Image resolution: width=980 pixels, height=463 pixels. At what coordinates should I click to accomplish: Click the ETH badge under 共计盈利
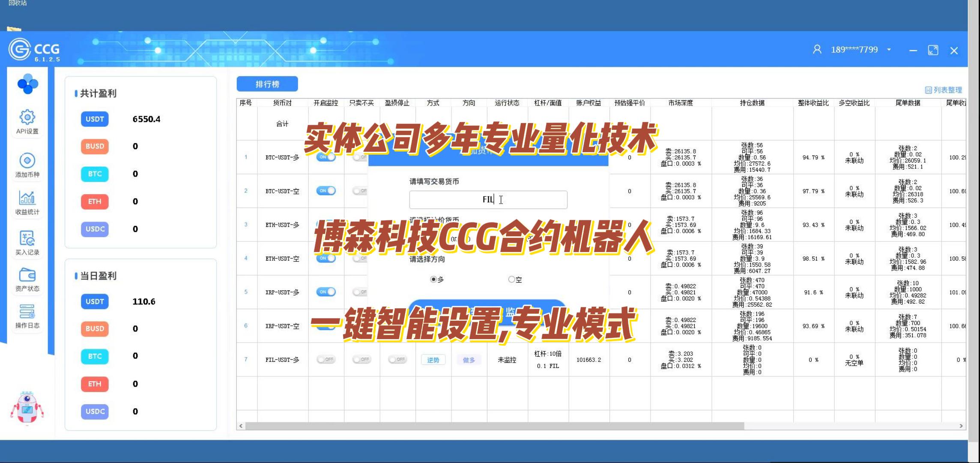pyautogui.click(x=95, y=201)
